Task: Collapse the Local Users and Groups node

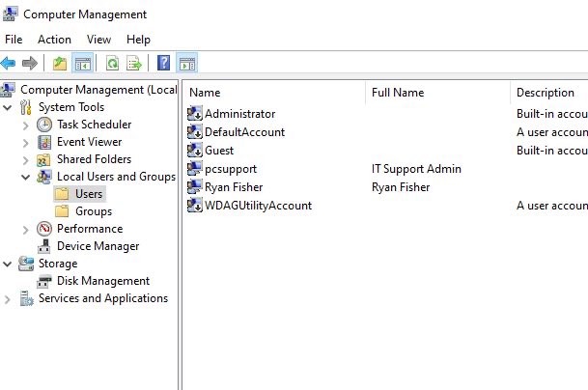Action: click(25, 177)
